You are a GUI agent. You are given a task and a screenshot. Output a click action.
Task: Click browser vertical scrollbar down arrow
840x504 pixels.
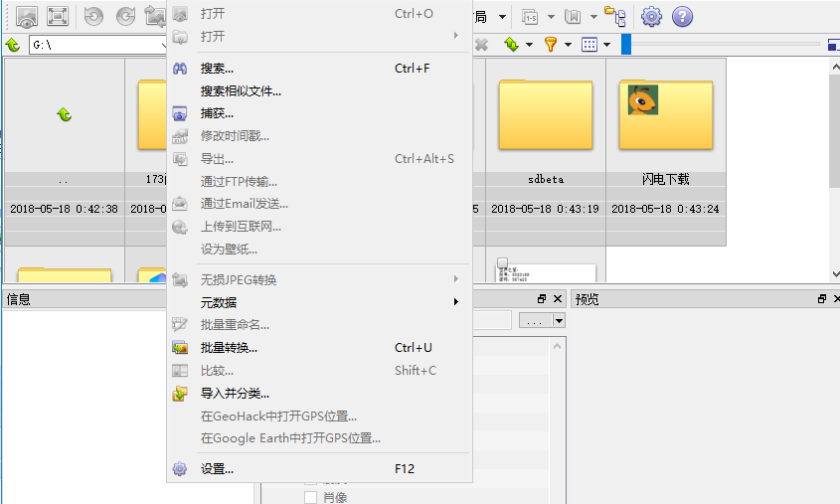(835, 273)
